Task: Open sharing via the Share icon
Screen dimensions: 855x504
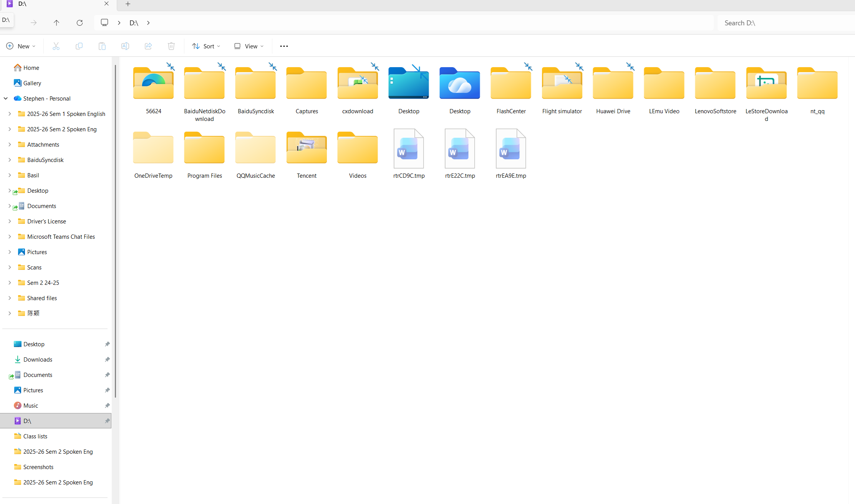Action: 148,46
